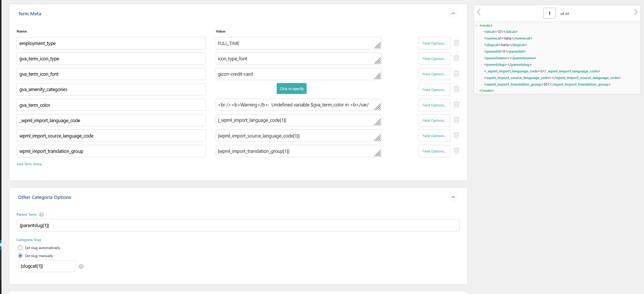
Task: Delete the employment_type term meta row
Action: 457,43
